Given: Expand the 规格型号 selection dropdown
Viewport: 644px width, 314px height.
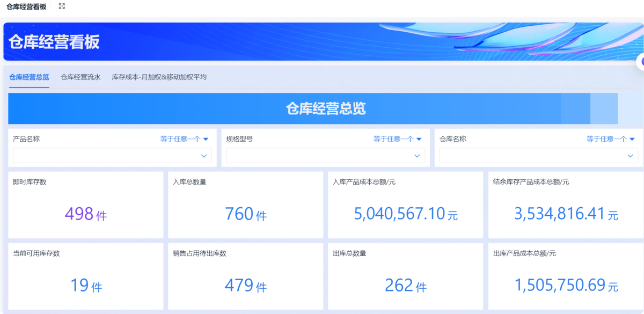Looking at the screenshot, I should click(418, 156).
